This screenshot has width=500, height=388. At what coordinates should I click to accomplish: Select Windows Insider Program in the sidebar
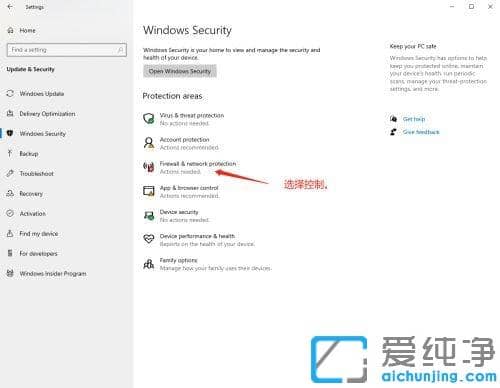click(x=53, y=274)
